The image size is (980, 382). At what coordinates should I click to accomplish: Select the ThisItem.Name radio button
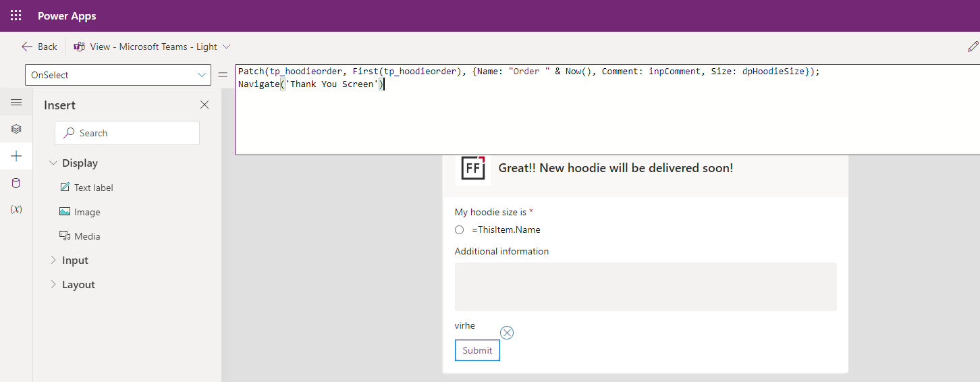tap(460, 229)
